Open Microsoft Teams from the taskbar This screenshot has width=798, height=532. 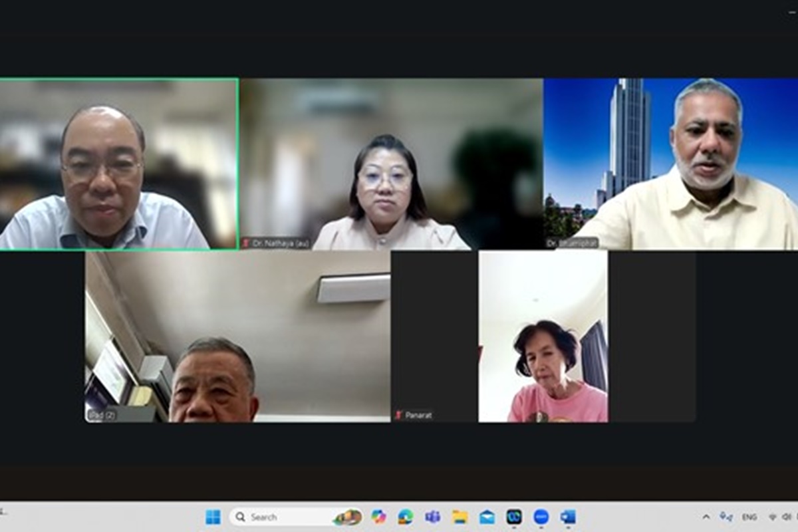pos(433,517)
